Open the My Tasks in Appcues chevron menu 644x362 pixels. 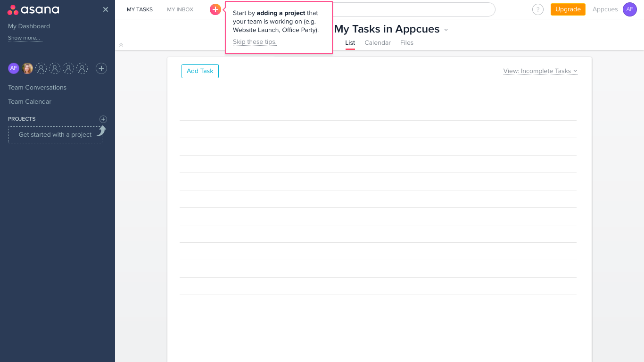point(446,29)
